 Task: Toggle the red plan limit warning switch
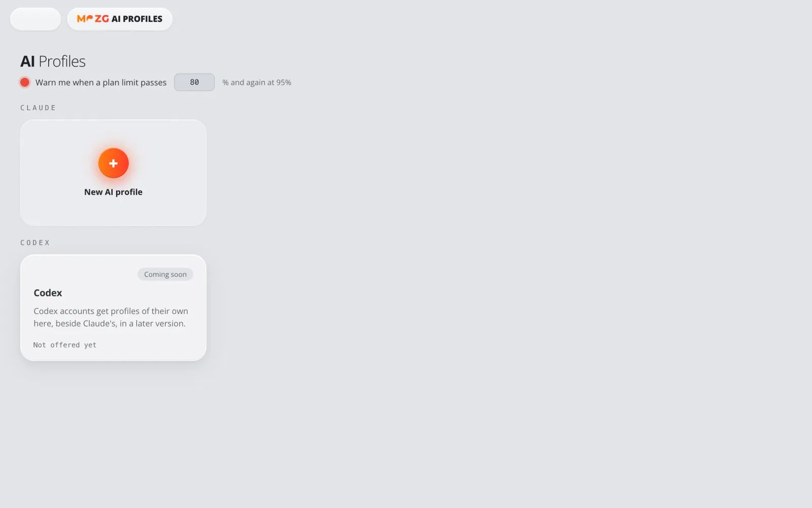pyautogui.click(x=24, y=82)
